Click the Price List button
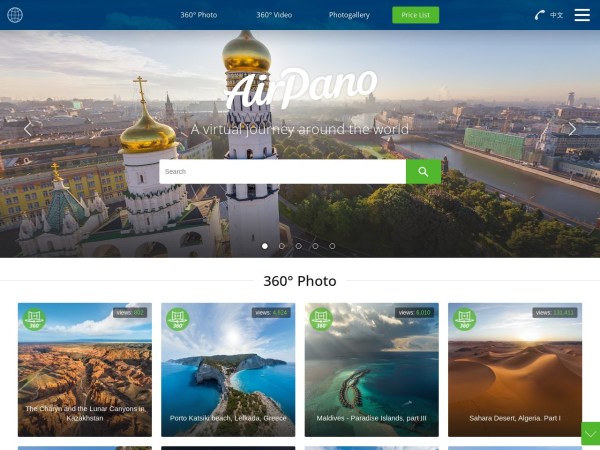Image resolution: width=600 pixels, height=450 pixels. tap(416, 15)
